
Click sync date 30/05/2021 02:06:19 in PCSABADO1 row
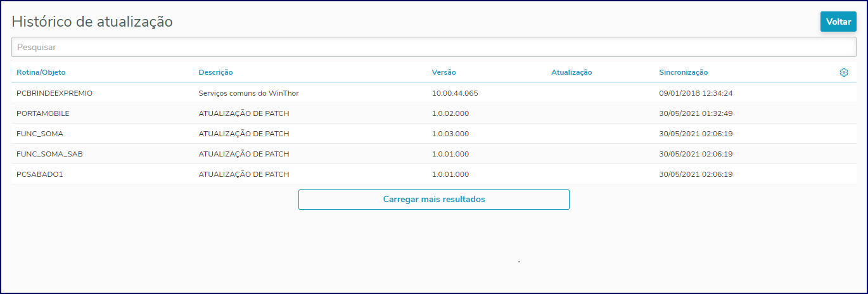coord(696,174)
